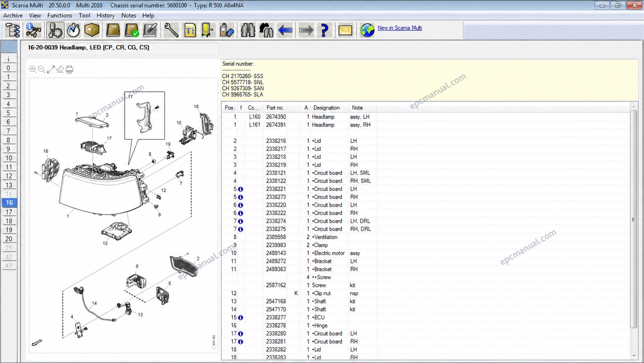Switch to main group tab 13

[x=9, y=185]
